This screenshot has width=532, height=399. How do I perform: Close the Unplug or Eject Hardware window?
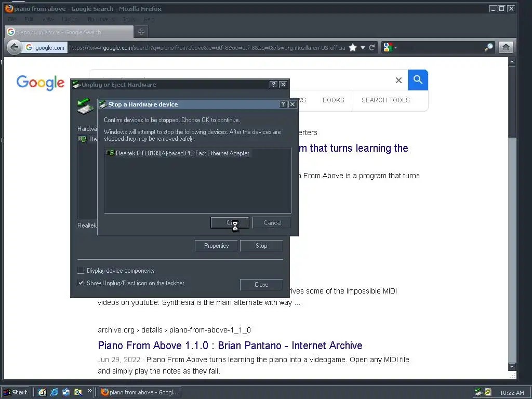pyautogui.click(x=283, y=85)
